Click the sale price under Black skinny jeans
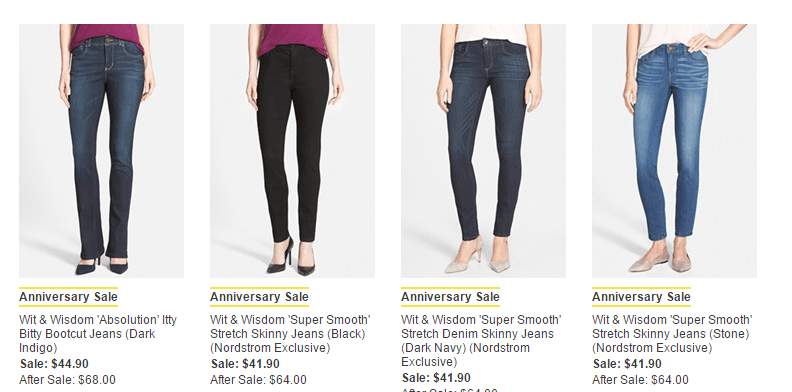The height and width of the screenshot is (392, 792). 245,364
